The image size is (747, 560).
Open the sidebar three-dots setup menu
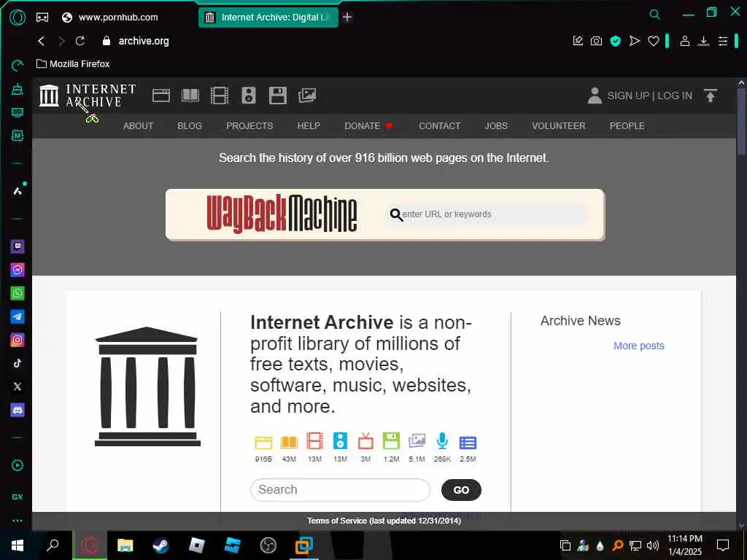coord(18,521)
